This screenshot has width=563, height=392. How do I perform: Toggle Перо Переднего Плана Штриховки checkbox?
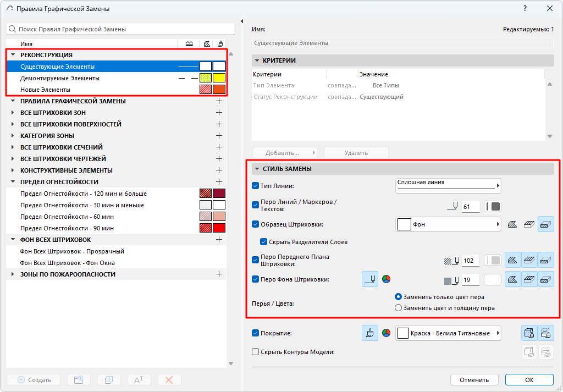click(255, 260)
